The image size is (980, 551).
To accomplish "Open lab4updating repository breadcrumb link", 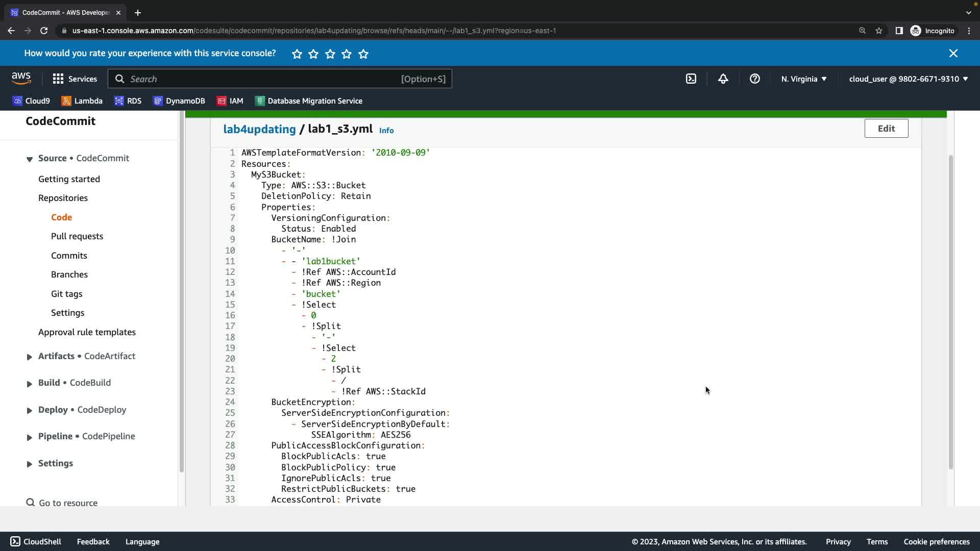I will coord(259,129).
